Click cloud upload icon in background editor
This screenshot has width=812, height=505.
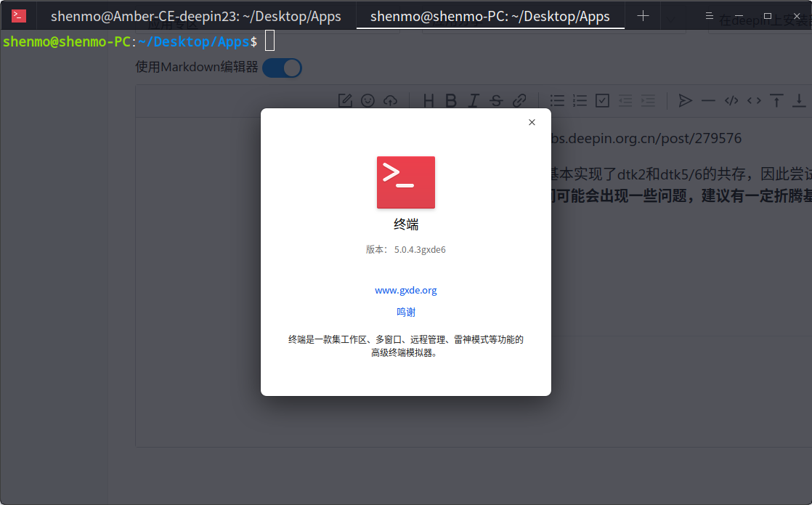tap(391, 100)
